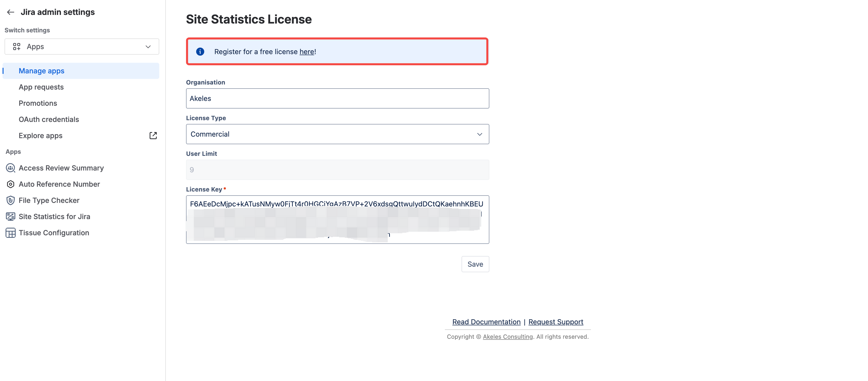868x381 pixels.
Task: Click the Tissue Configuration table icon
Action: tap(10, 233)
